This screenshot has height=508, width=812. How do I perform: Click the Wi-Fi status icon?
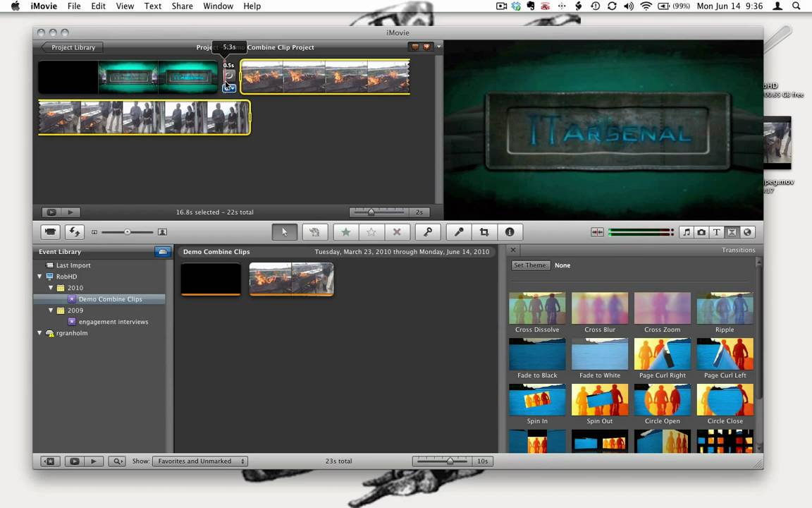[x=645, y=6]
